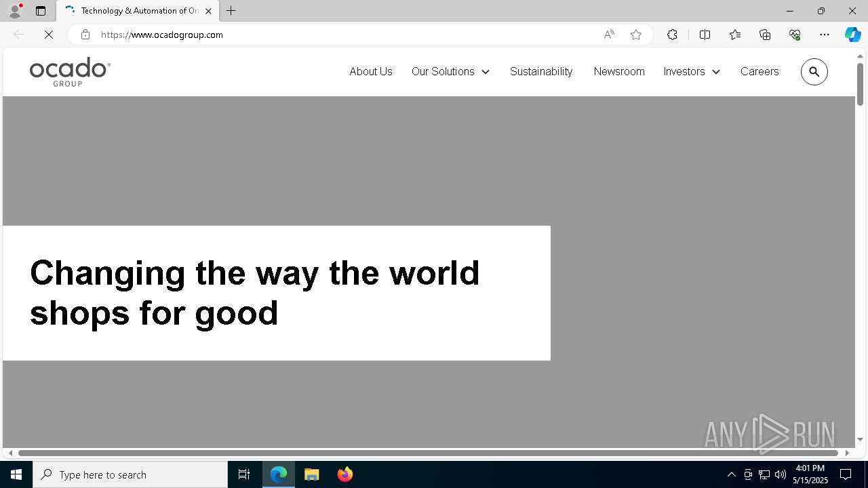Close the Technology & Automation tab
Screen dimensions: 868x488
point(208,11)
